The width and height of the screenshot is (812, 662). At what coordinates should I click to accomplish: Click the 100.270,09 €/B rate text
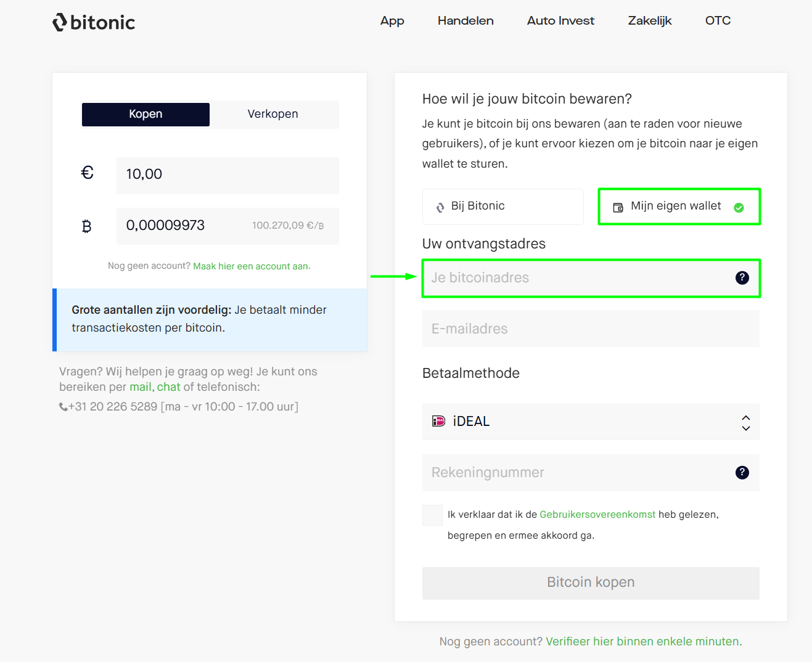point(288,226)
